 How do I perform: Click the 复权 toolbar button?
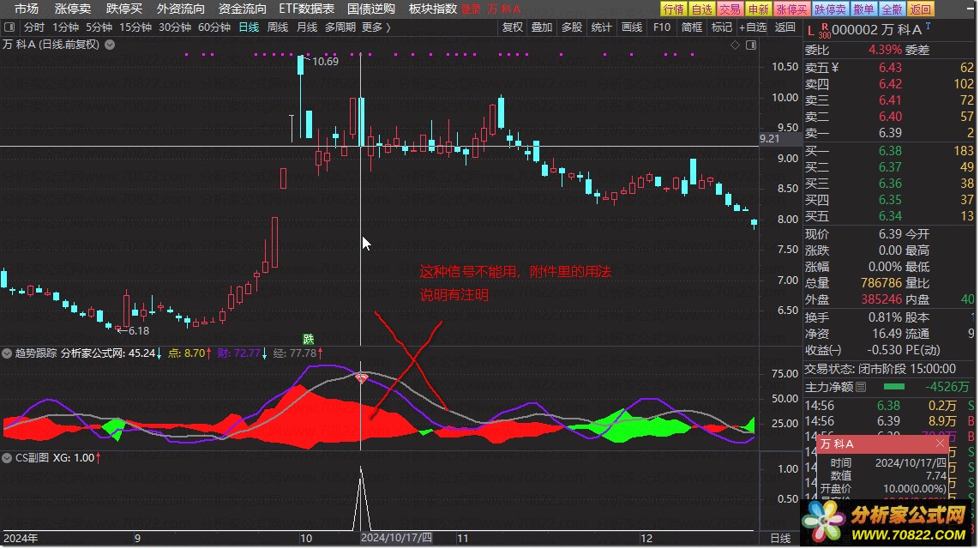[513, 27]
